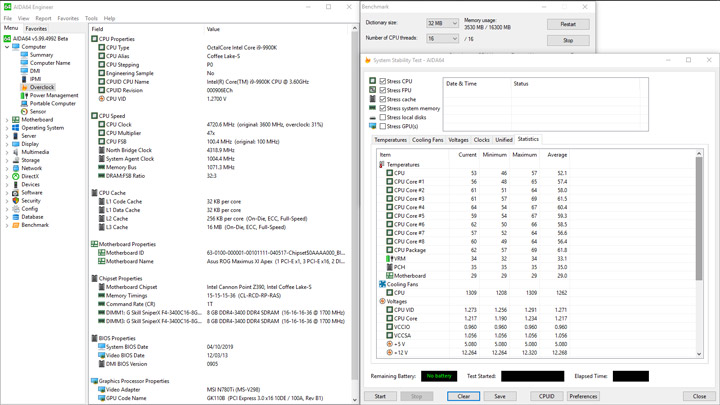Collapse the Computer tree node

[x=7, y=47]
